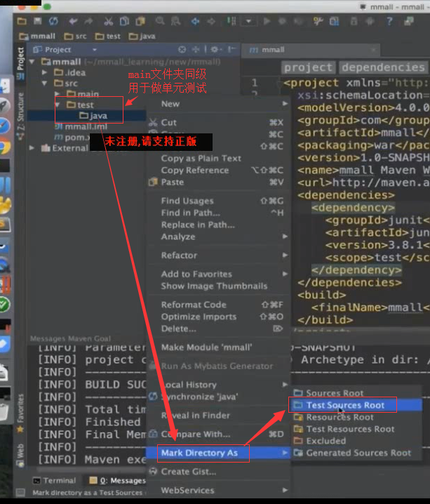430x504 pixels.
Task: Click the Synchronize refresh toolbar icon
Action: 53,22
